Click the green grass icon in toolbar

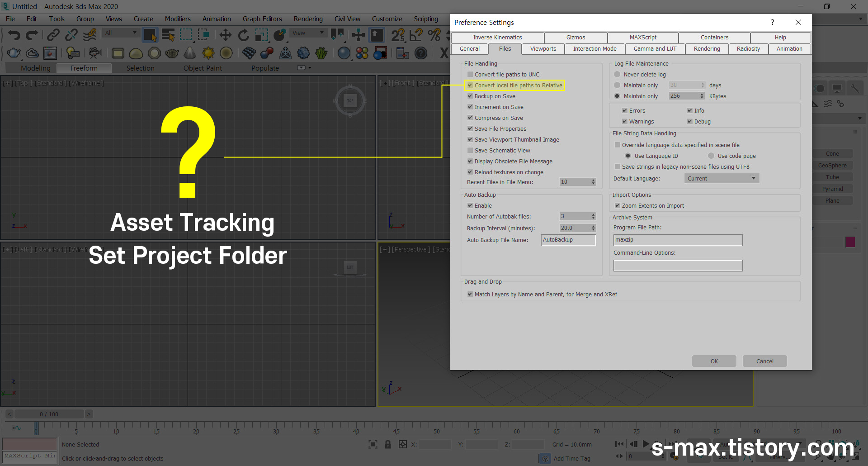pos(321,53)
